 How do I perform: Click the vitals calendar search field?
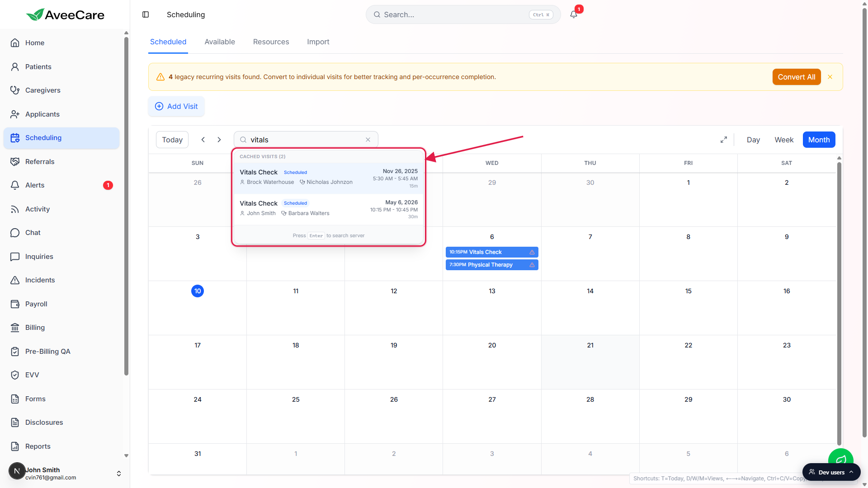click(306, 140)
